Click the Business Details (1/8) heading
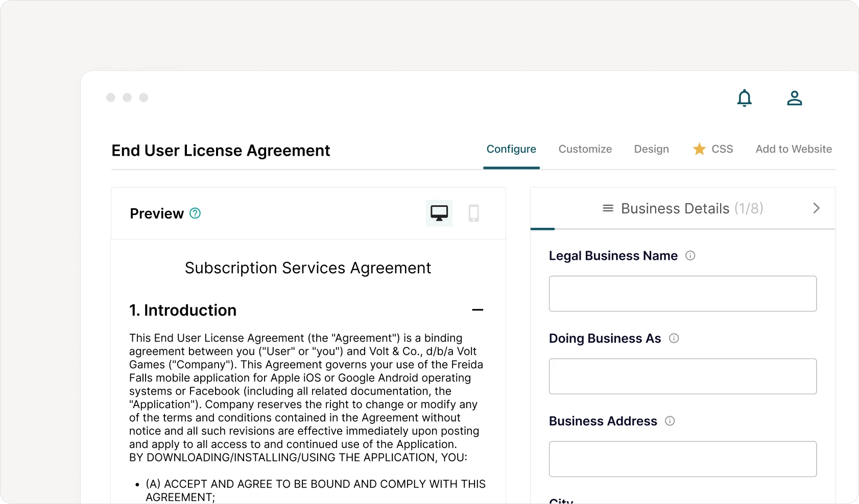 [x=692, y=208]
